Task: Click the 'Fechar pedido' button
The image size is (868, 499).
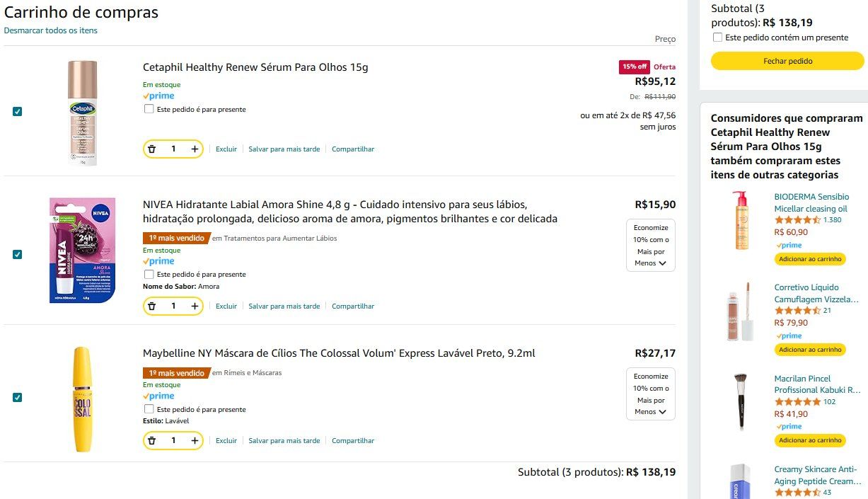Action: point(787,61)
